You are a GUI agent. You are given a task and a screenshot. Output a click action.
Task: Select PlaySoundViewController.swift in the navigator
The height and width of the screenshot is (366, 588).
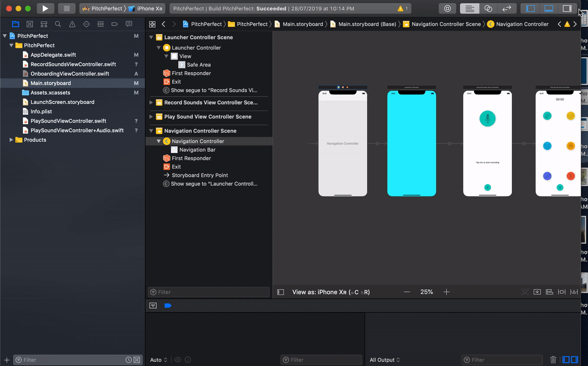[68, 121]
